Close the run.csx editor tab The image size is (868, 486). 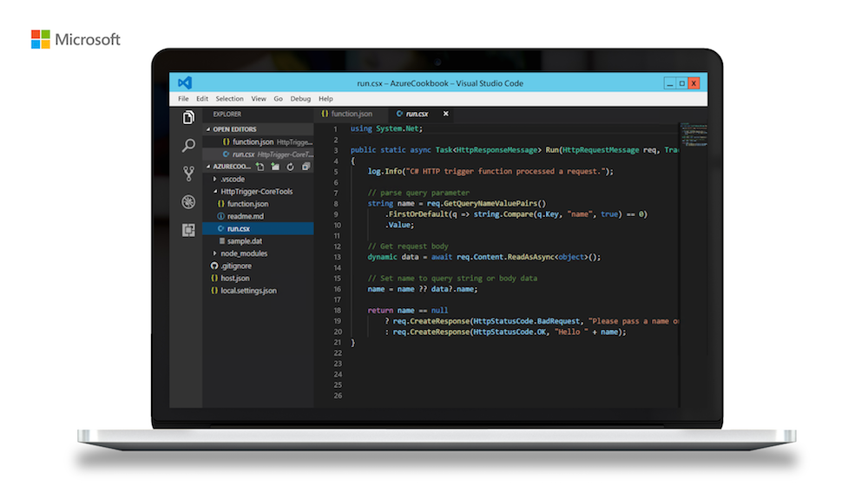point(445,114)
